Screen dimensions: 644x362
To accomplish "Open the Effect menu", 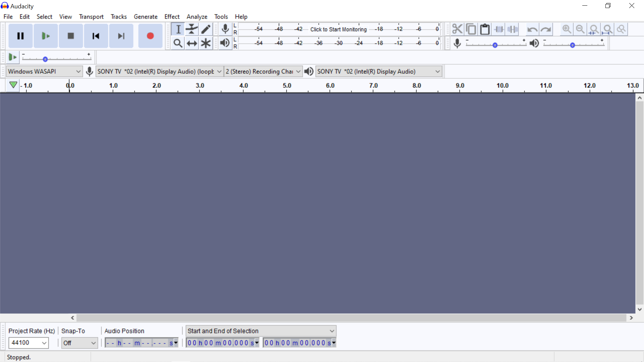I will 172,16.
